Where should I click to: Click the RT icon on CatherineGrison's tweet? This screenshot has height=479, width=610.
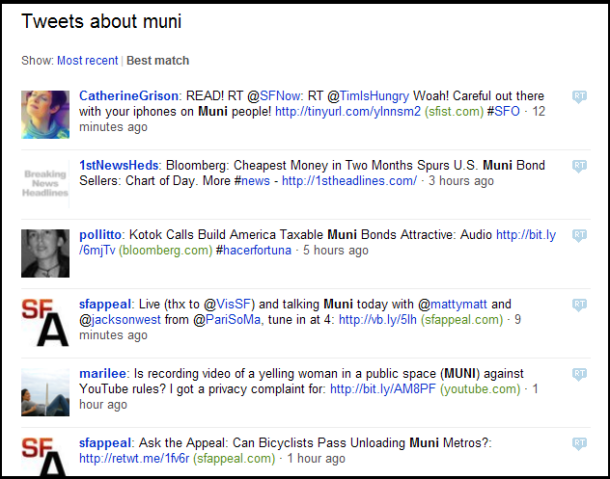point(579,96)
